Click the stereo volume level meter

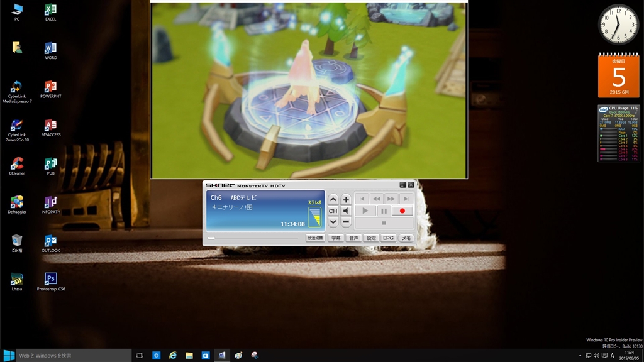[314, 217]
